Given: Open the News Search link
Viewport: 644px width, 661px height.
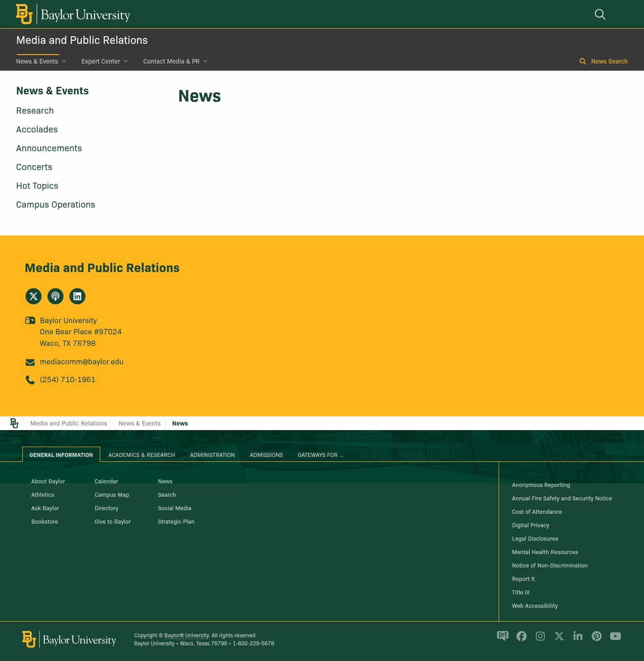Looking at the screenshot, I should point(609,61).
